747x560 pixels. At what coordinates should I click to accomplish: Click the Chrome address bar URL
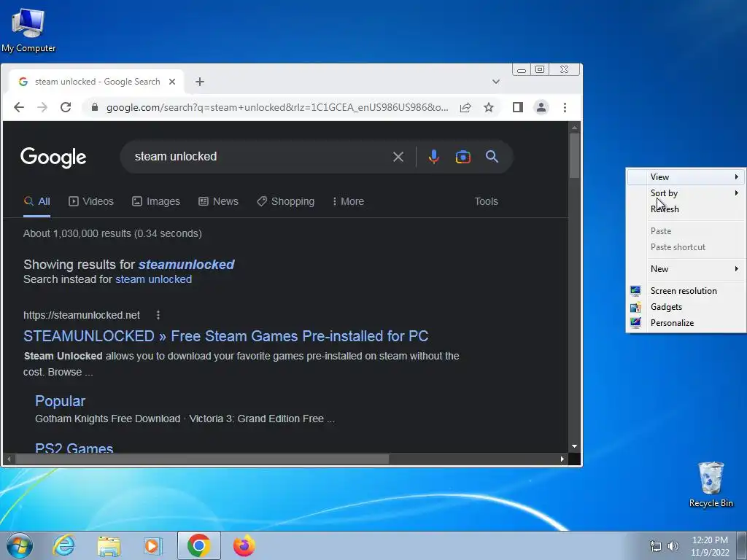(x=277, y=108)
